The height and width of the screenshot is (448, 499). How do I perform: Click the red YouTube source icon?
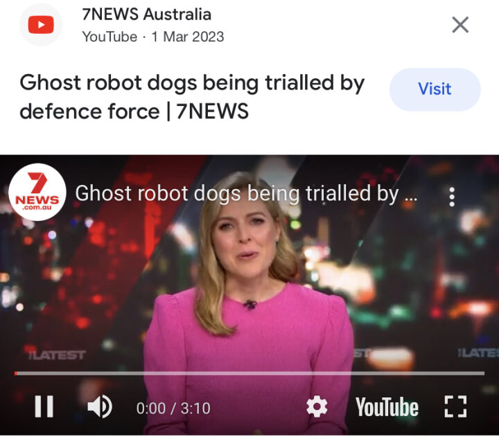click(x=41, y=24)
